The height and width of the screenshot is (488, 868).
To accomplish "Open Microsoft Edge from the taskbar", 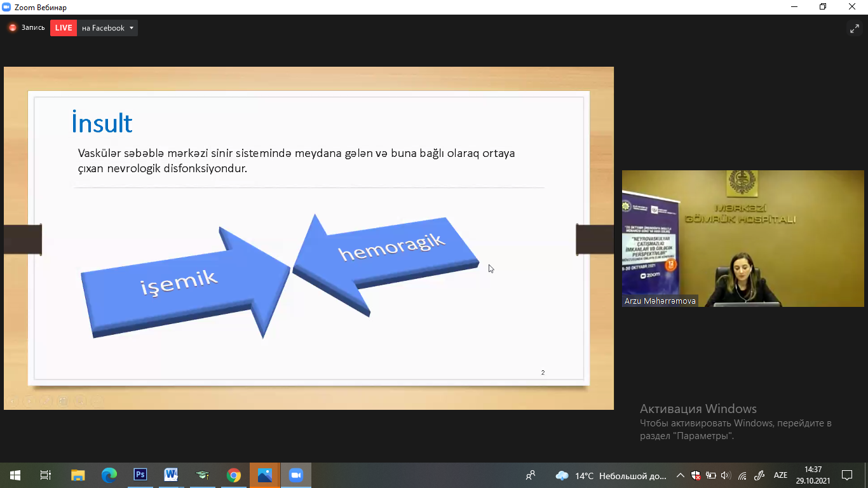I will click(109, 475).
